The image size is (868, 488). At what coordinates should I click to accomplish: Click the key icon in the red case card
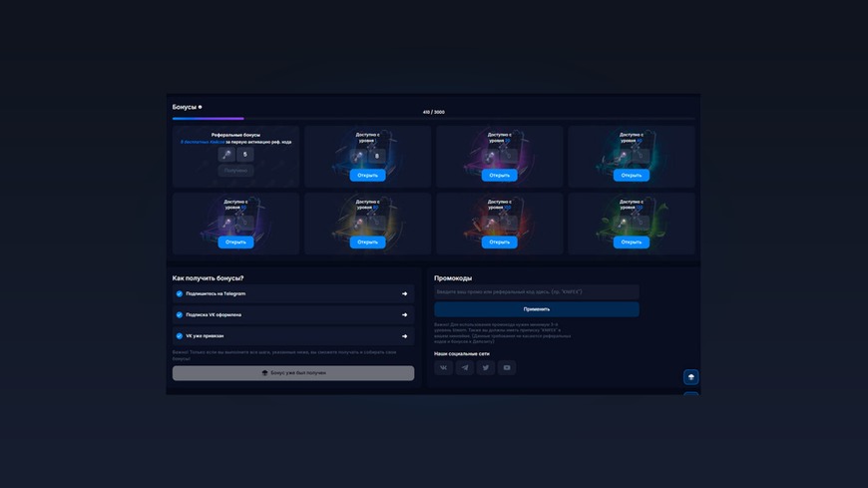coord(491,223)
